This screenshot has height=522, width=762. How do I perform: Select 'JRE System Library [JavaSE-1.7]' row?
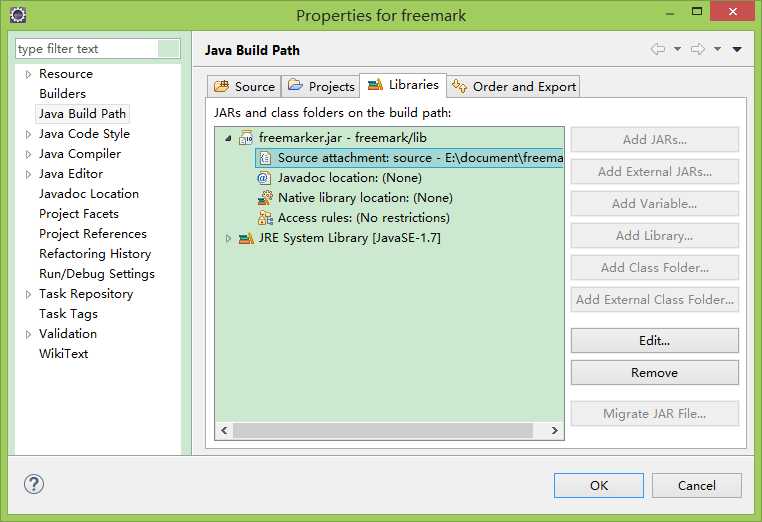click(349, 238)
